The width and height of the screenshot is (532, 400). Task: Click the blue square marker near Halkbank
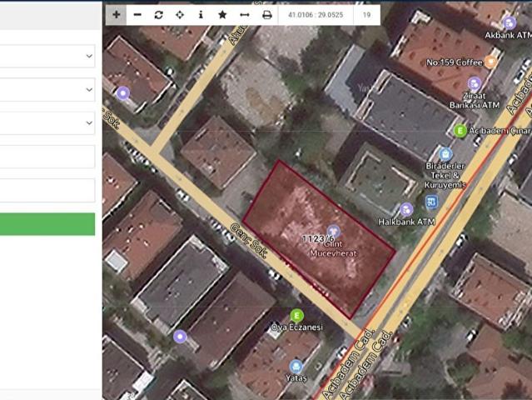(431, 202)
